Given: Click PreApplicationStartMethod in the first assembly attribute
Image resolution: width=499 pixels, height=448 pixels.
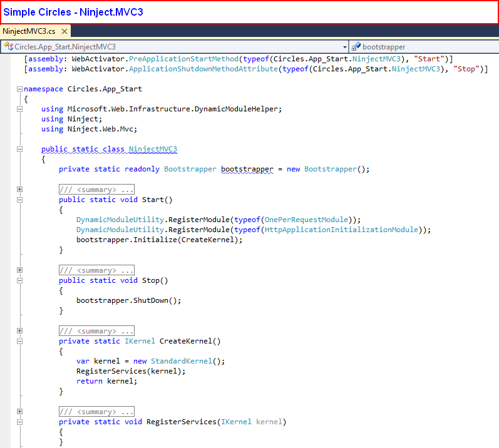Looking at the screenshot, I should pos(183,59).
